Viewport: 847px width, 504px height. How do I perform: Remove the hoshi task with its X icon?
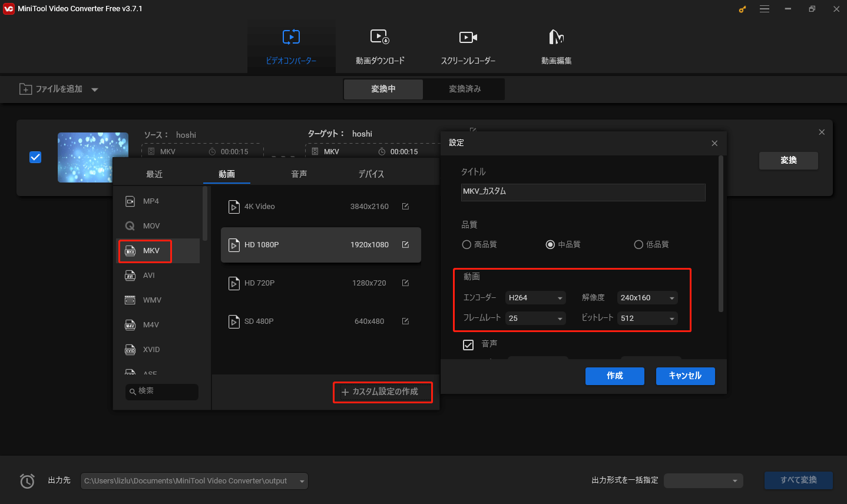[822, 132]
